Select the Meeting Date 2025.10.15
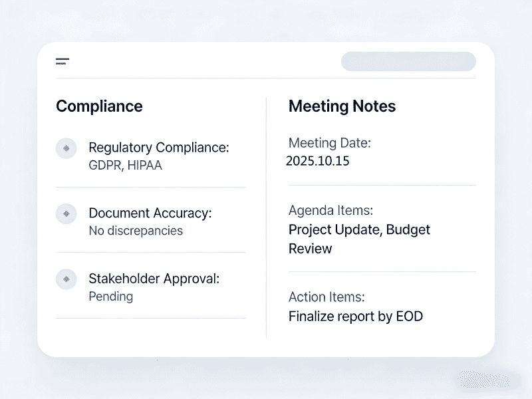 click(317, 161)
